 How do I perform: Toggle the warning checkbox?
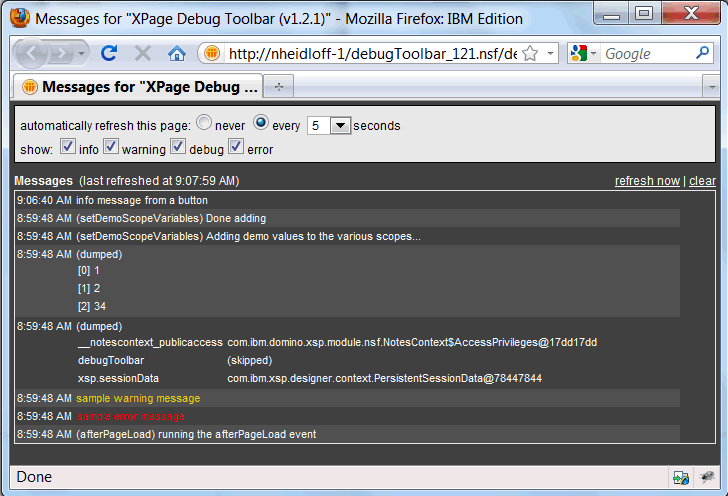click(110, 147)
